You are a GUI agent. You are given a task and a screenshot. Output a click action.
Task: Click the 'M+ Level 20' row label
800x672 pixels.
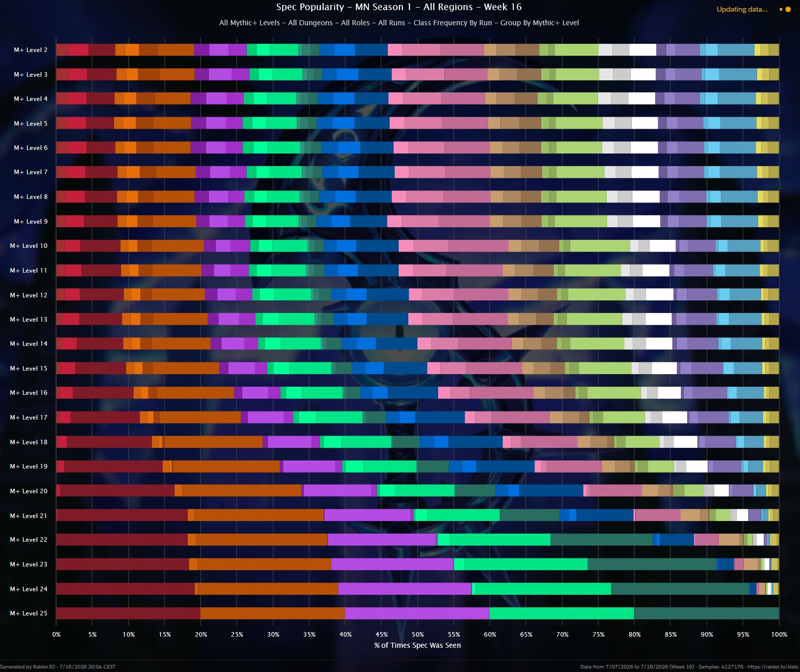click(29, 491)
